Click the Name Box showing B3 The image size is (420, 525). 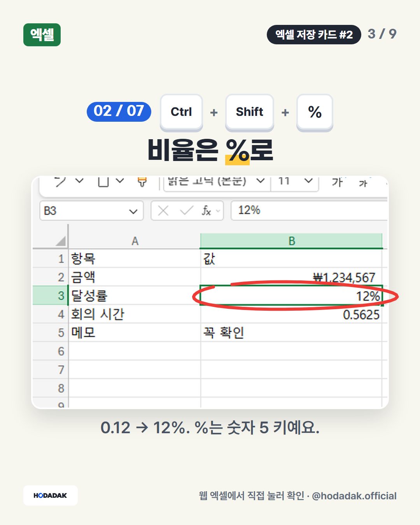pos(92,211)
